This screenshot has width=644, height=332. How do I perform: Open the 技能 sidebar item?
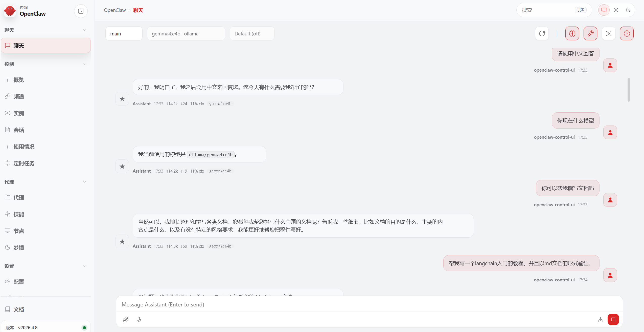tap(19, 214)
